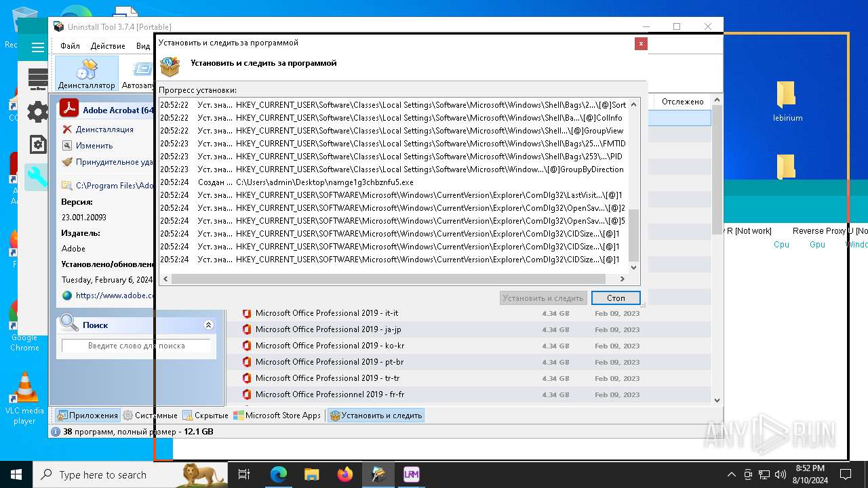Open the https://www.adobe.com link

(x=115, y=296)
